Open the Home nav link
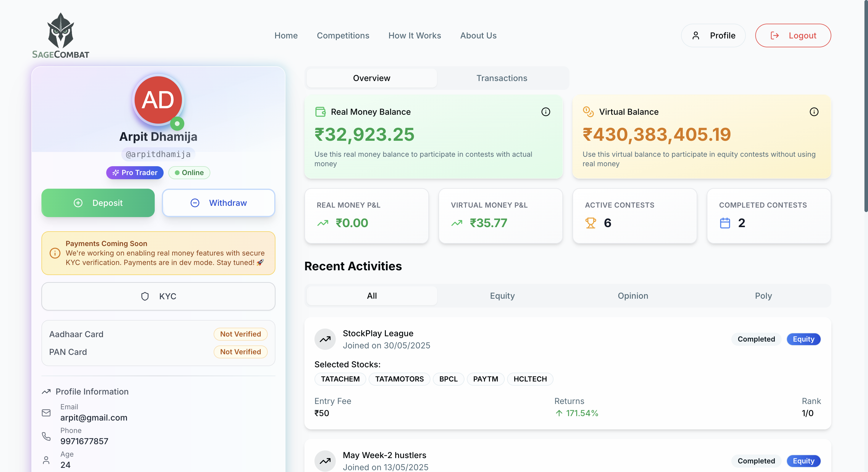Image resolution: width=868 pixels, height=472 pixels. coord(286,35)
